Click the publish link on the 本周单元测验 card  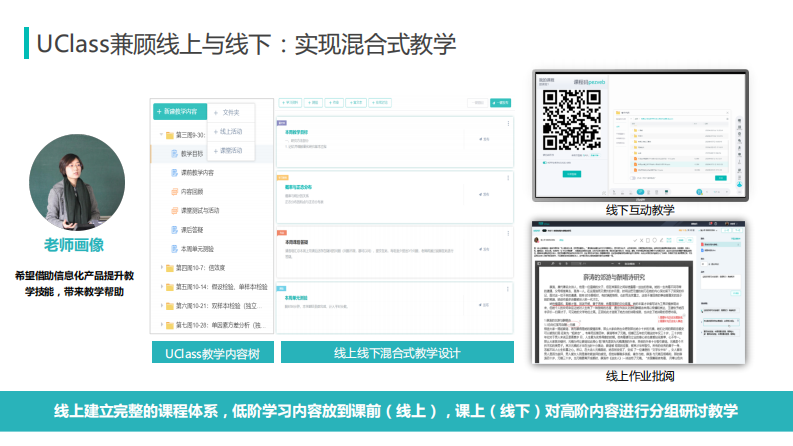[x=484, y=305]
